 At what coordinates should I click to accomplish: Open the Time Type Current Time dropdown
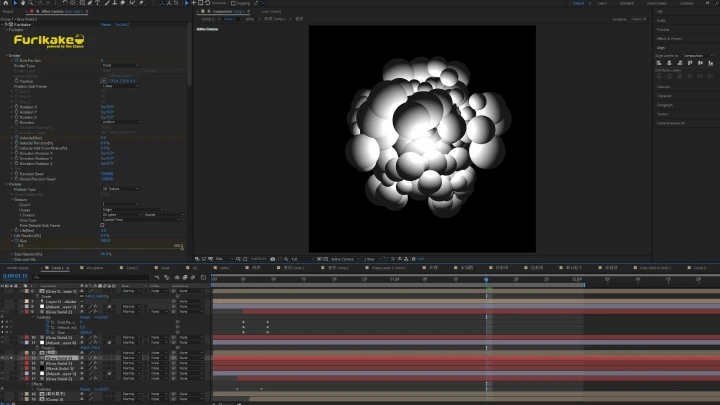point(141,219)
